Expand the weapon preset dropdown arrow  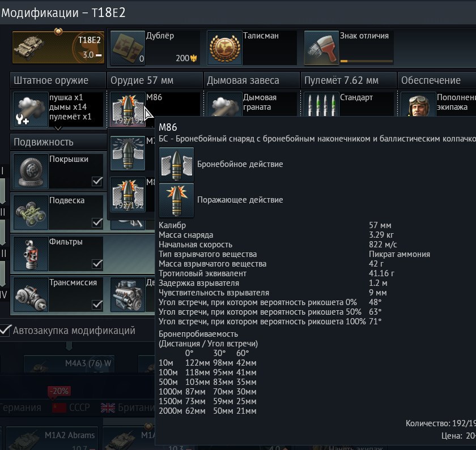[x=58, y=128]
